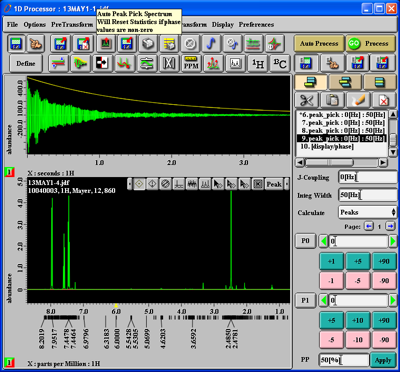Click the Auto Peak Pick Spectrum icon
The height and width of the screenshot is (372, 400).
106,44
